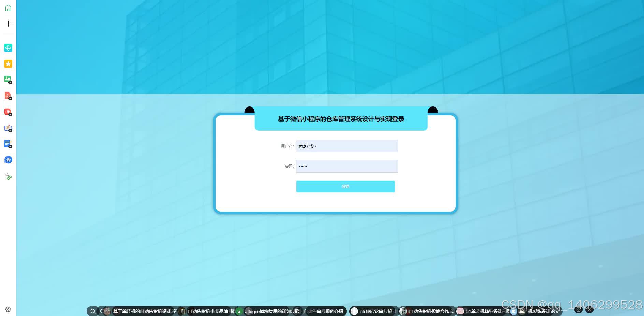Open the home icon in the sidebar
This screenshot has width=644, height=316.
point(8,8)
